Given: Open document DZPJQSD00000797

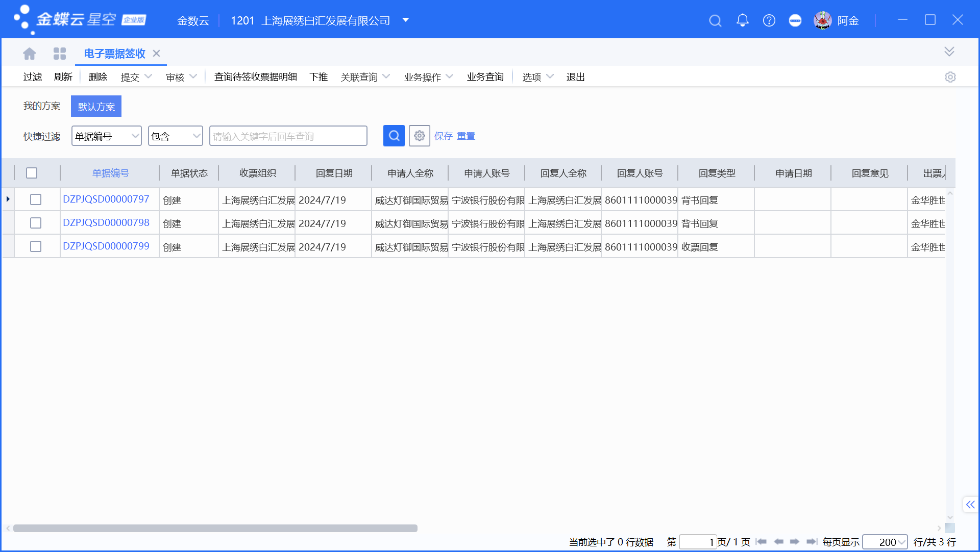Looking at the screenshot, I should tap(106, 199).
